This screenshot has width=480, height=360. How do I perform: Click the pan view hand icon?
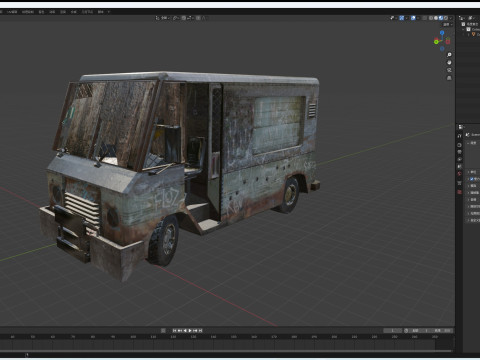pyautogui.click(x=449, y=62)
